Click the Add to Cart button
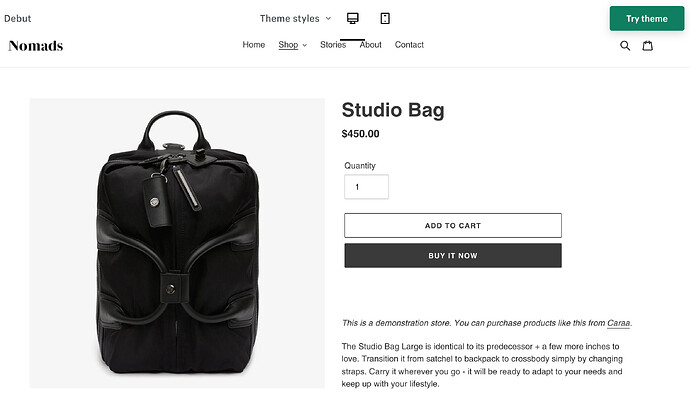This screenshot has height=394, width=690. click(x=453, y=225)
